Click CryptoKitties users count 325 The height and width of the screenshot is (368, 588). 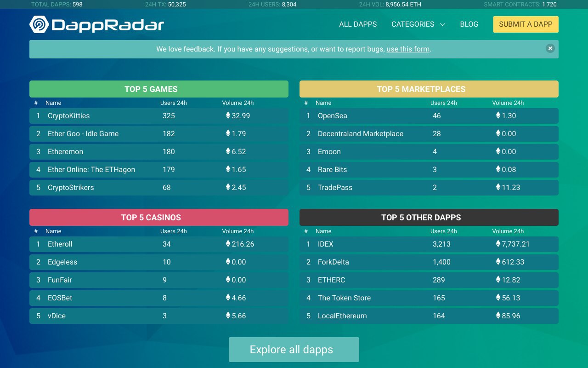[169, 116]
